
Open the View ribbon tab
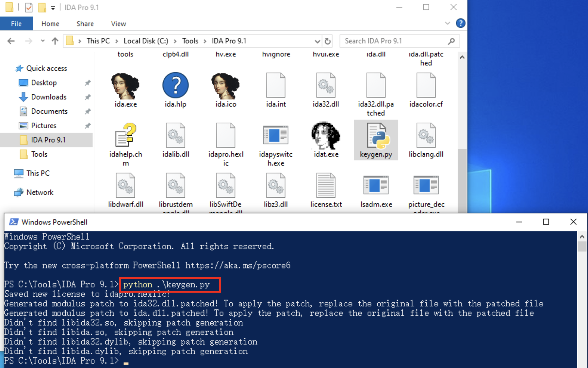click(x=118, y=23)
